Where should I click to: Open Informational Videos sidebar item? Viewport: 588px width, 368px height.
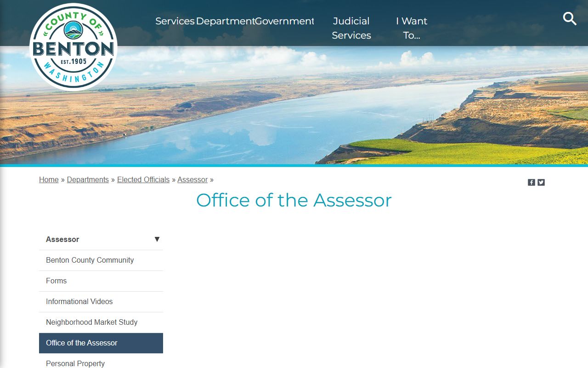pyautogui.click(x=101, y=302)
